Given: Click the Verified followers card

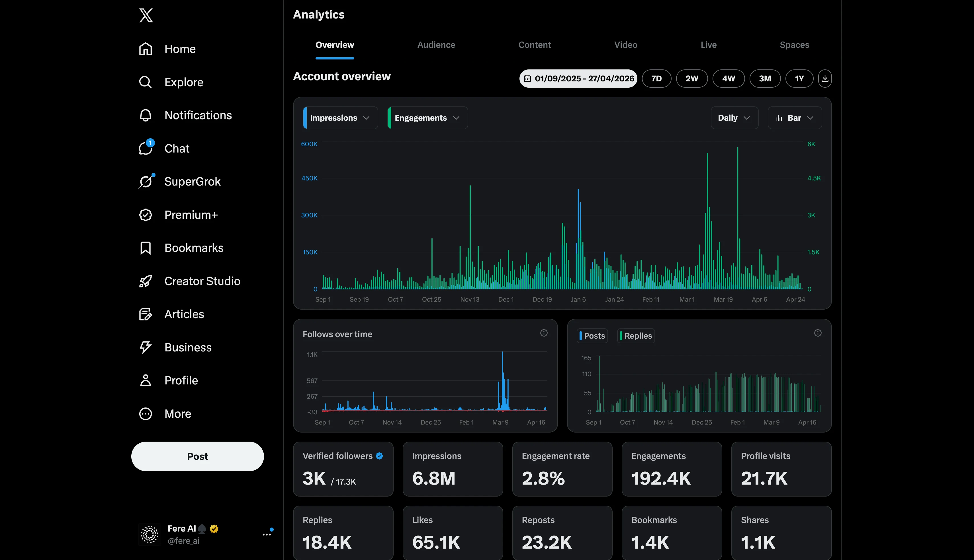Looking at the screenshot, I should 343,469.
